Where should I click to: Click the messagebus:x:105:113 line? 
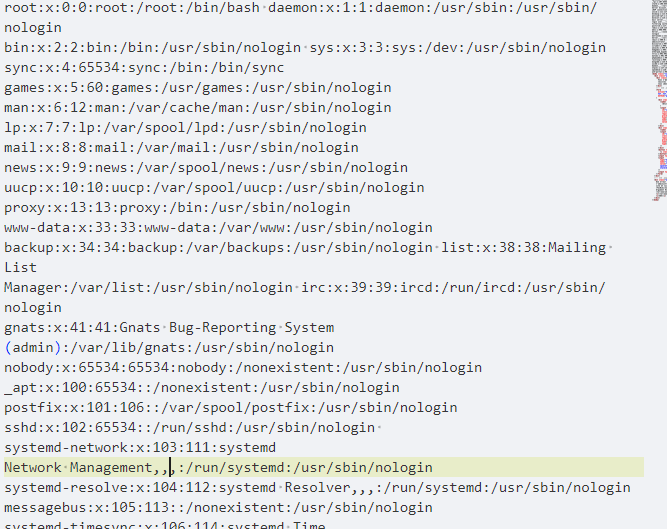pyautogui.click(x=218, y=507)
